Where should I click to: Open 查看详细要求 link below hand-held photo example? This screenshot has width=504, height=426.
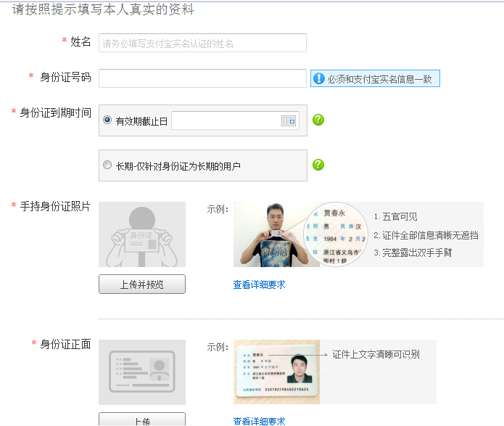pyautogui.click(x=259, y=284)
